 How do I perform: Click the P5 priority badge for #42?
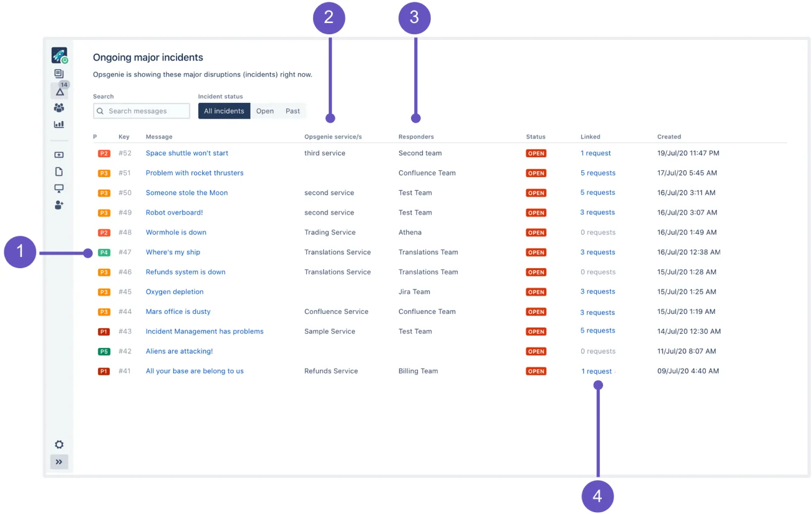(x=104, y=352)
